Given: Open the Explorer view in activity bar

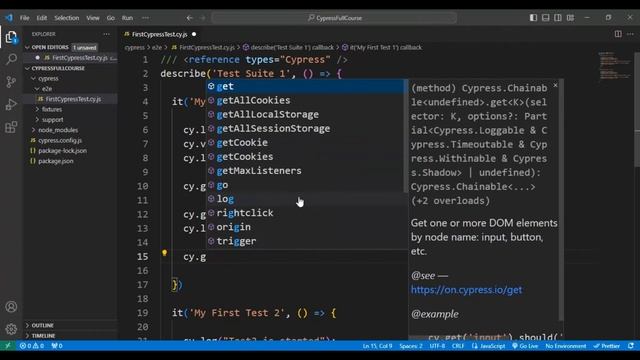Looking at the screenshot, I should (x=11, y=37).
